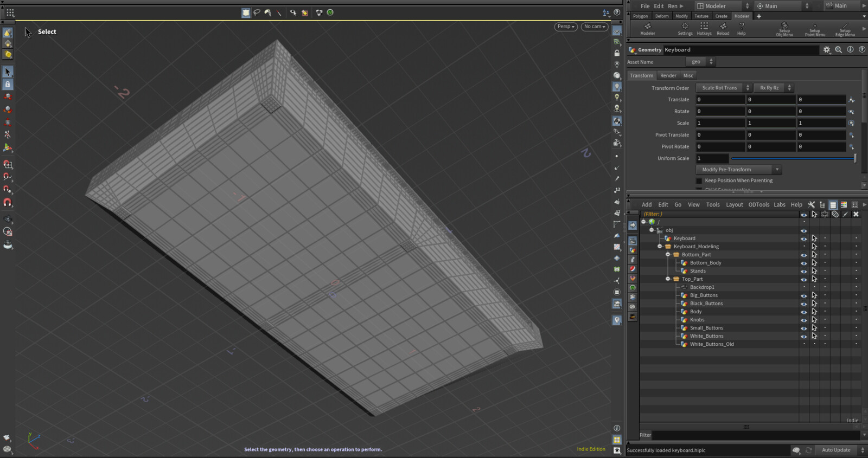
Task: Open the ODTools menu in network pane
Action: pyautogui.click(x=759, y=205)
